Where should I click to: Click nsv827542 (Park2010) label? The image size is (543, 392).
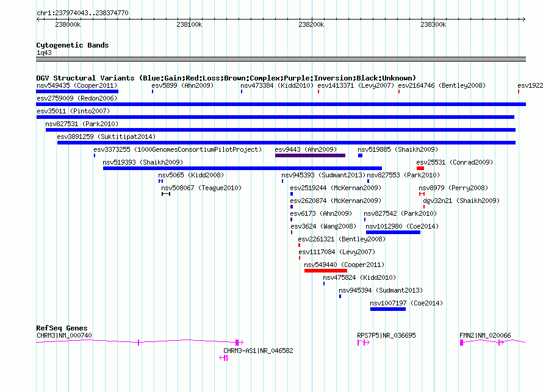click(400, 213)
